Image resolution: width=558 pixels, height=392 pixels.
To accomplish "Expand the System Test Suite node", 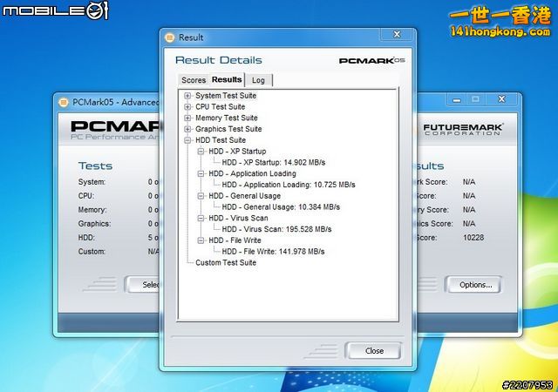I will tap(187, 96).
